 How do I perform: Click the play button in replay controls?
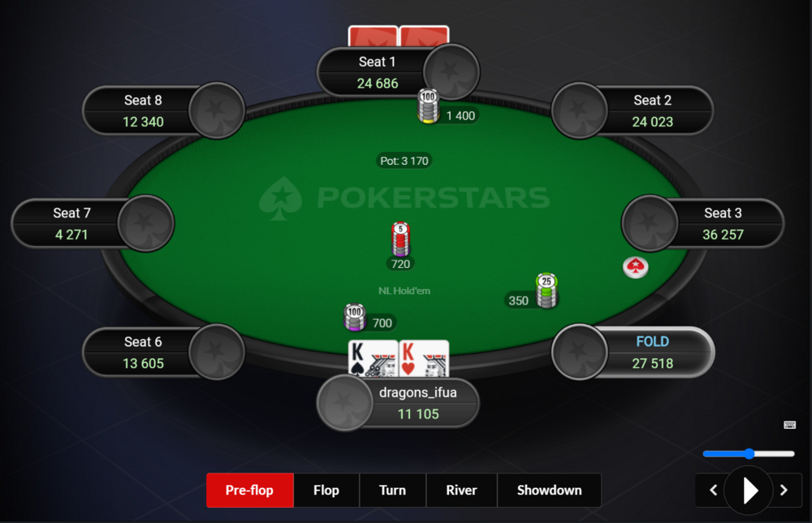749,490
